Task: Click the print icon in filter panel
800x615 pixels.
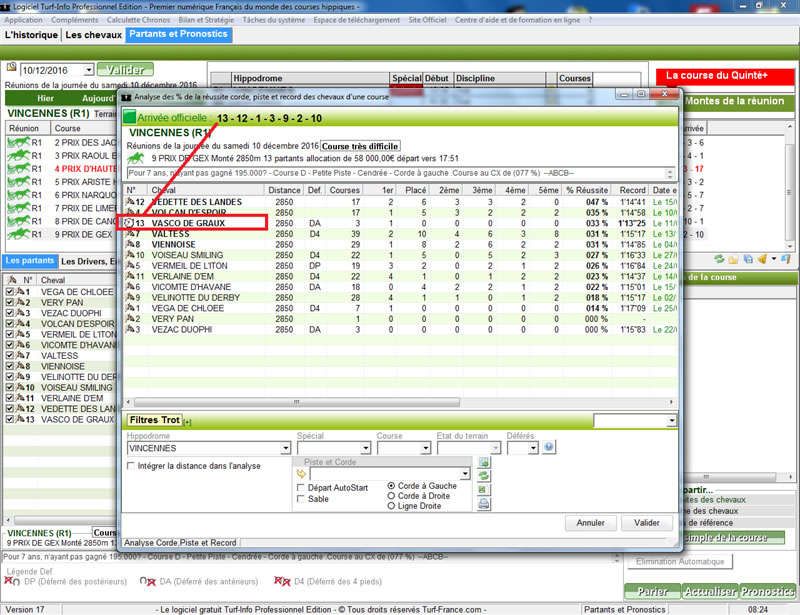Action: [x=485, y=505]
